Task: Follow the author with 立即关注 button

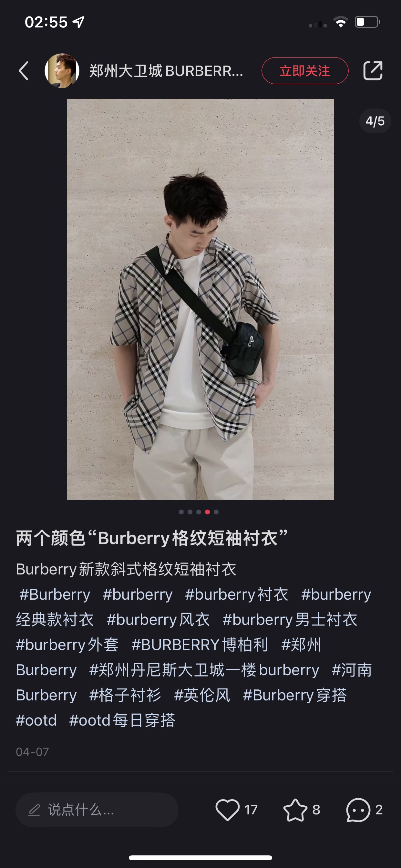Action: click(305, 71)
